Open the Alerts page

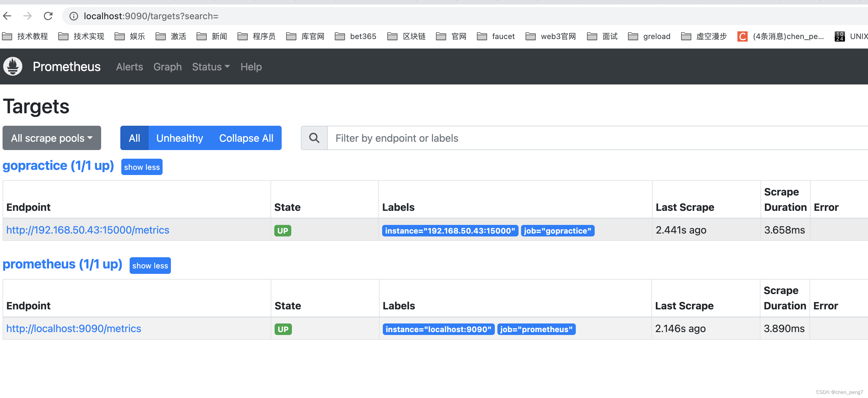click(129, 67)
